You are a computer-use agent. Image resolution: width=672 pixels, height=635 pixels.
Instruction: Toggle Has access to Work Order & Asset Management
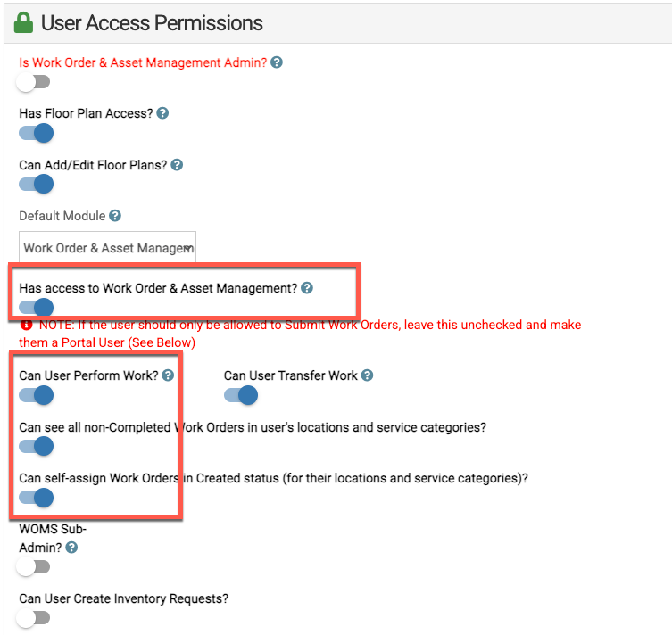point(36,307)
